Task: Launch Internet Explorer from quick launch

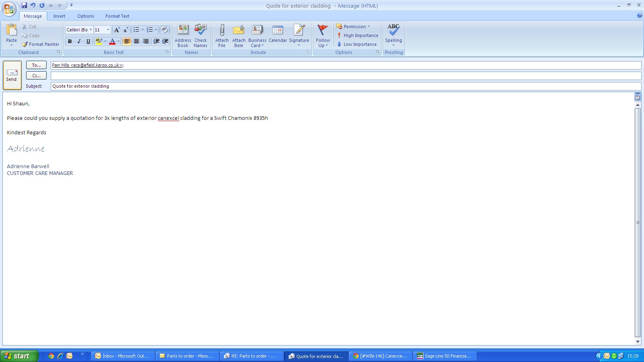Action: 60,356
